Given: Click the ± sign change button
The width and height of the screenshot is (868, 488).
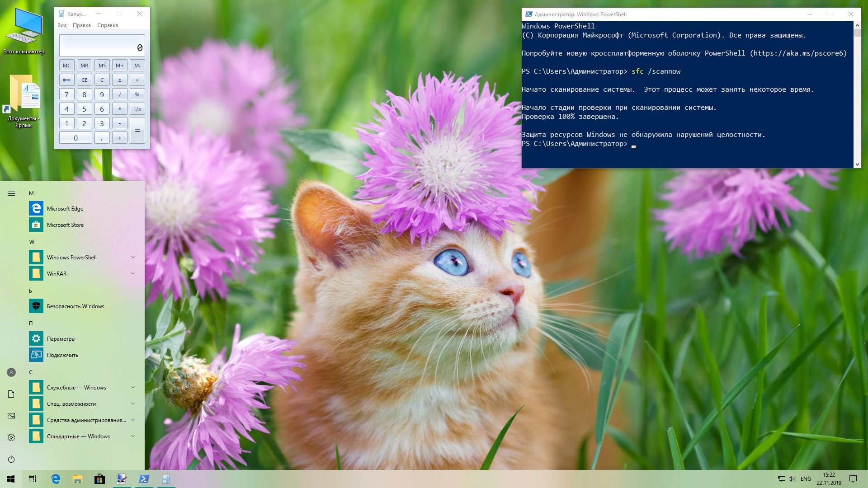Looking at the screenshot, I should [x=119, y=80].
